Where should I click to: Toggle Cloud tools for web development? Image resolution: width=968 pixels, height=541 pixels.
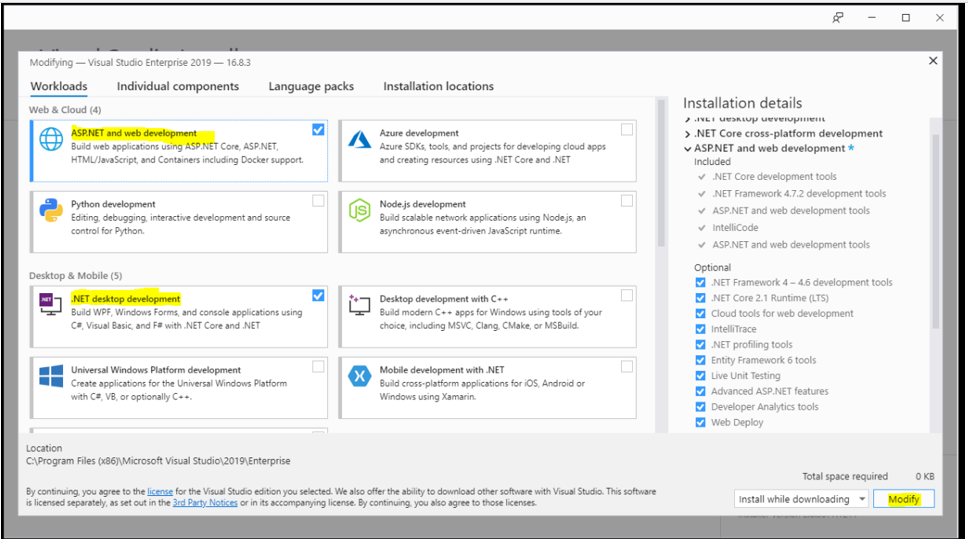[700, 313]
